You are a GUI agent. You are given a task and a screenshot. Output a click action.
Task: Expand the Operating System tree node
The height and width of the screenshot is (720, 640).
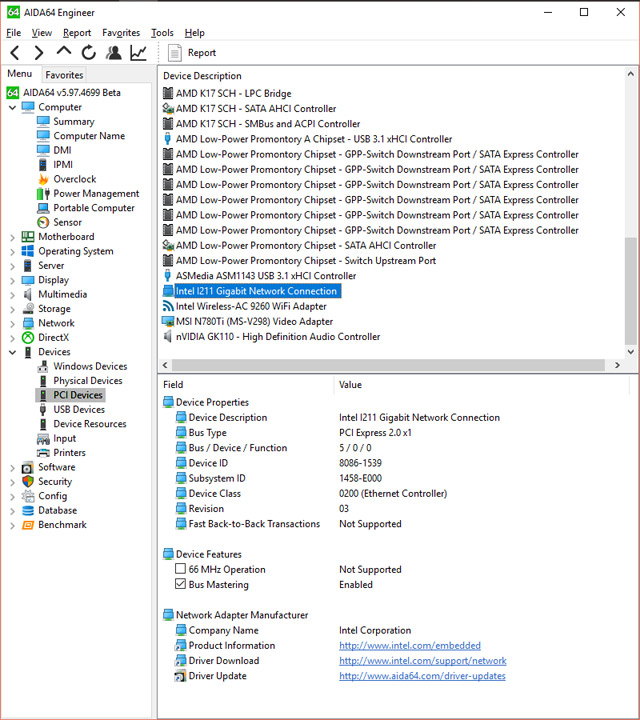[x=12, y=252]
